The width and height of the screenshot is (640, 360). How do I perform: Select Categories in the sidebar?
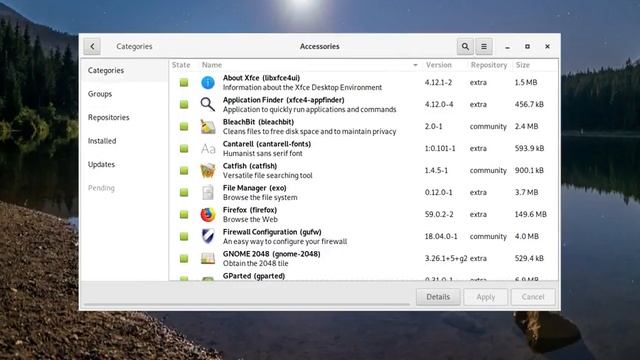124,71
